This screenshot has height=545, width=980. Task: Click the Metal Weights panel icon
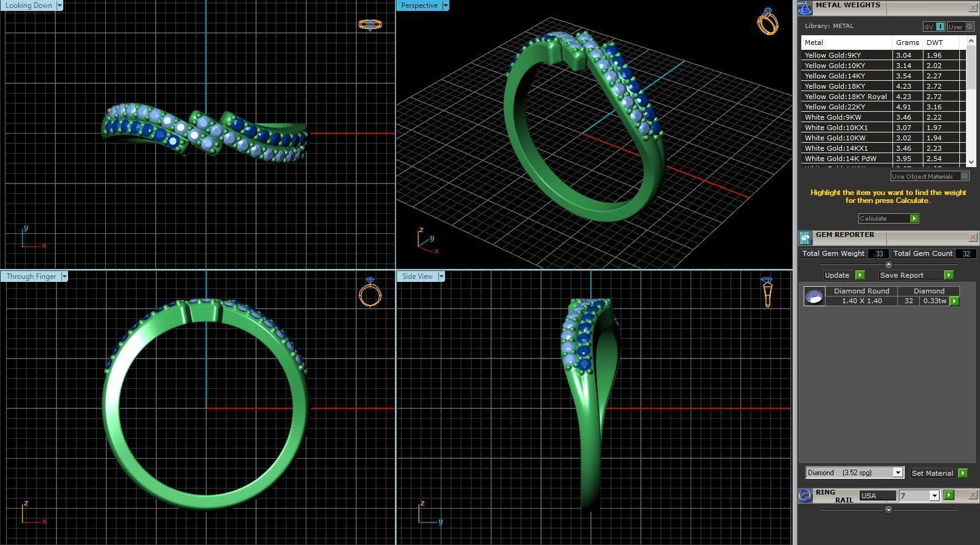coord(805,8)
